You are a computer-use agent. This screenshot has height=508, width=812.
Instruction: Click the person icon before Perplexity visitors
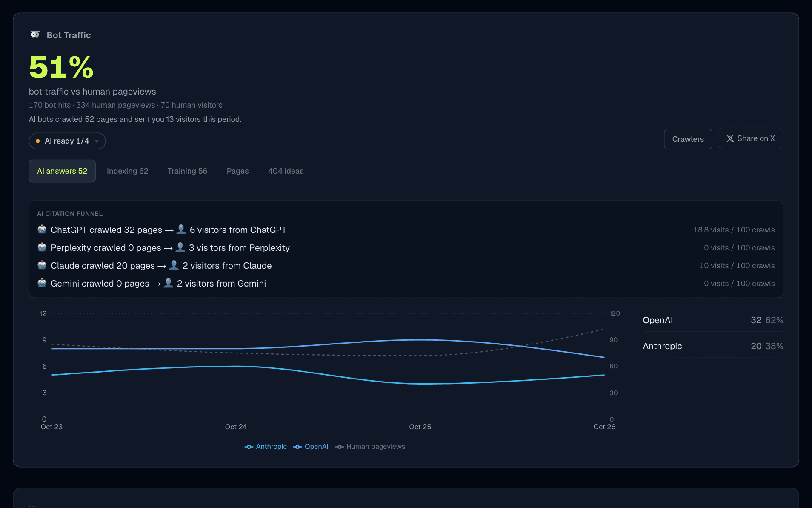pyautogui.click(x=180, y=247)
